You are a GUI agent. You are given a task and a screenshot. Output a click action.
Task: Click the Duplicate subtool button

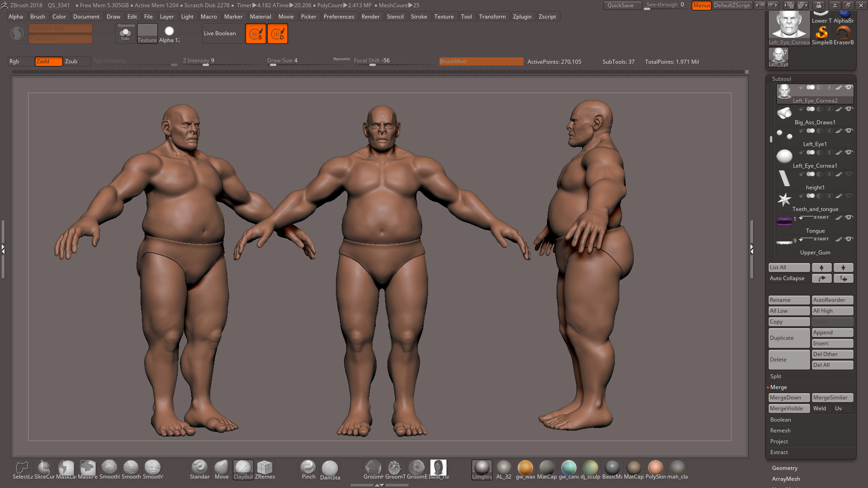coord(789,338)
